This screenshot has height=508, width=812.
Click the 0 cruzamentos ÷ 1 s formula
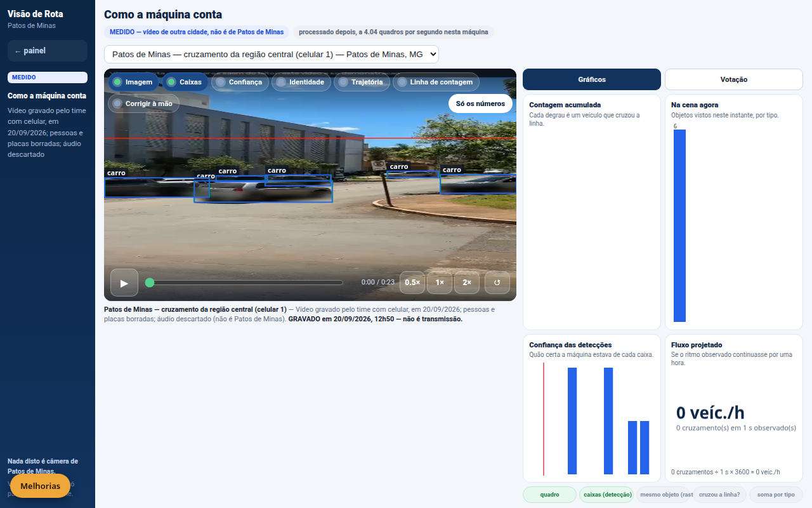click(x=726, y=472)
